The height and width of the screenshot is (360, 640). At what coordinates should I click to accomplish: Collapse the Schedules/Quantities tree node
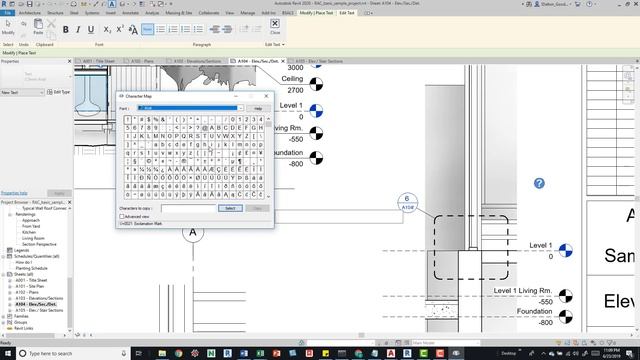(x=4, y=256)
